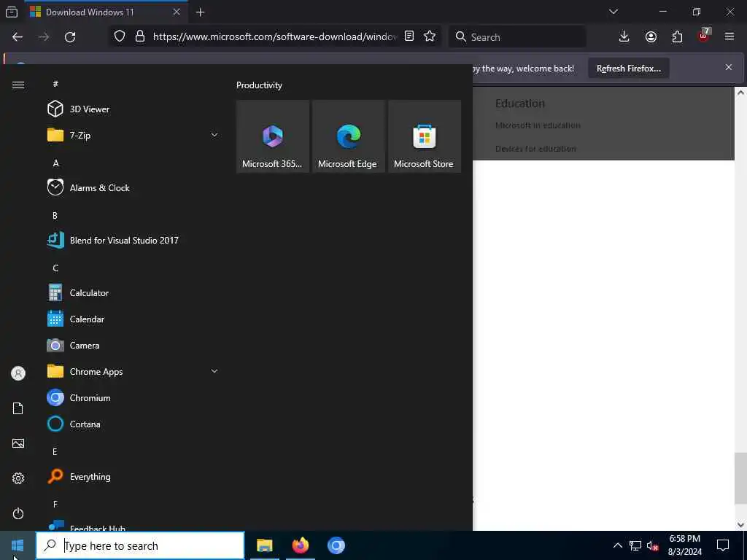Open Blend for Visual Studio 2017

[133, 240]
